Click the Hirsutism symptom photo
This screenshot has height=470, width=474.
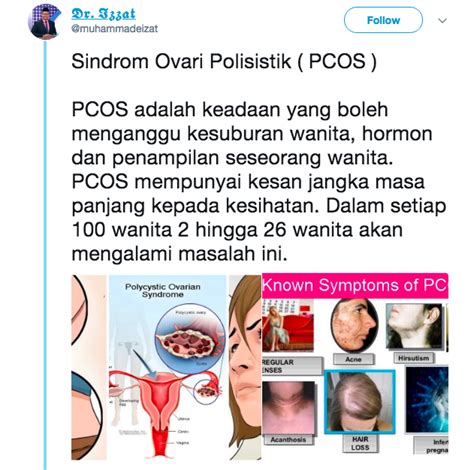click(414, 326)
